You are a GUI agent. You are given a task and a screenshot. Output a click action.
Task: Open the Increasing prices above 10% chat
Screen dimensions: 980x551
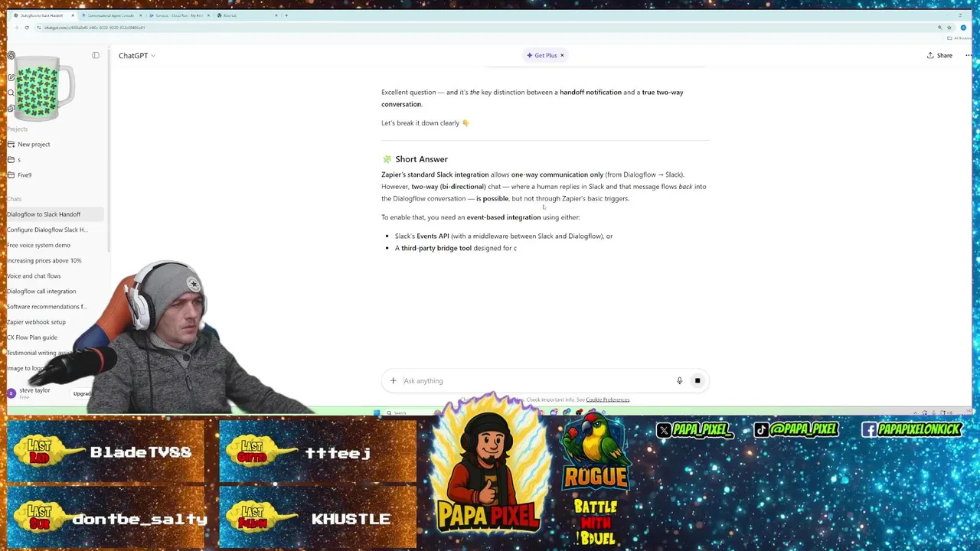click(44, 260)
